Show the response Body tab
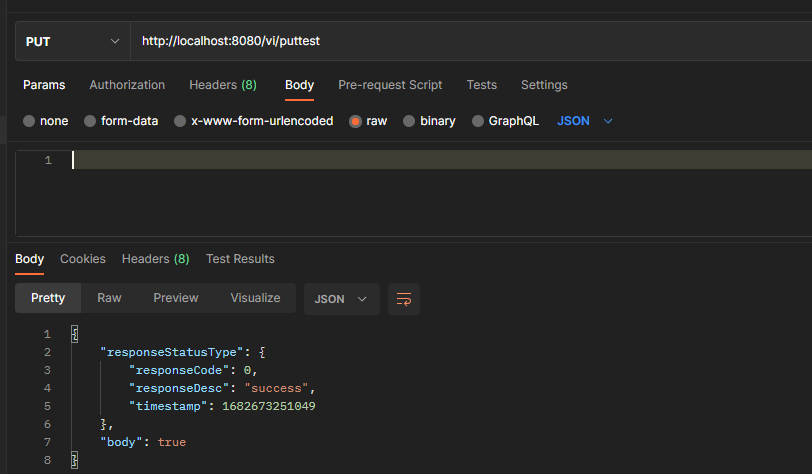This screenshot has width=812, height=474. tap(30, 259)
